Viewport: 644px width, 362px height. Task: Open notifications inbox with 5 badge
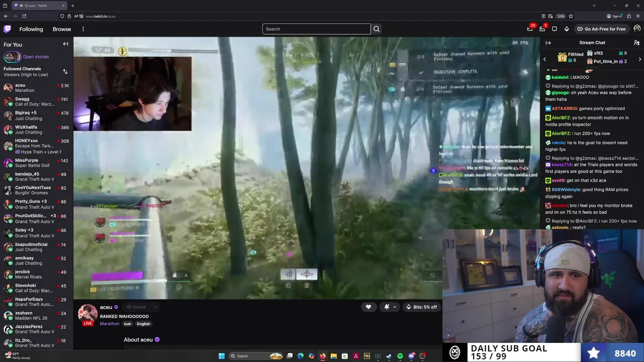pyautogui.click(x=542, y=29)
